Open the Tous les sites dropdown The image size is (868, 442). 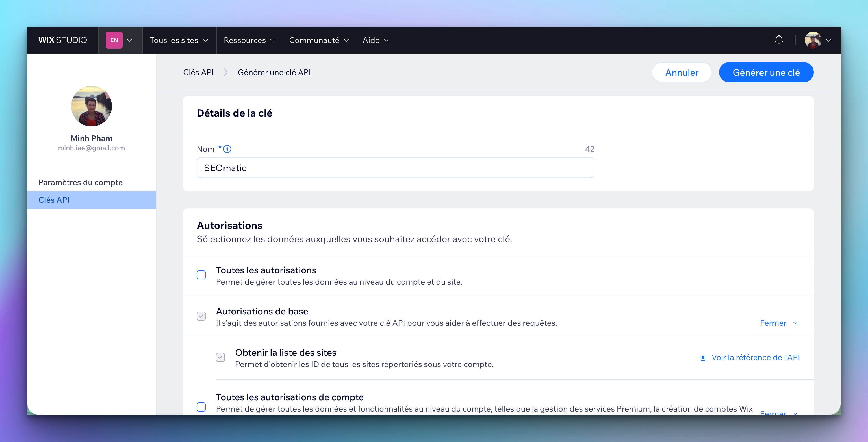[179, 40]
